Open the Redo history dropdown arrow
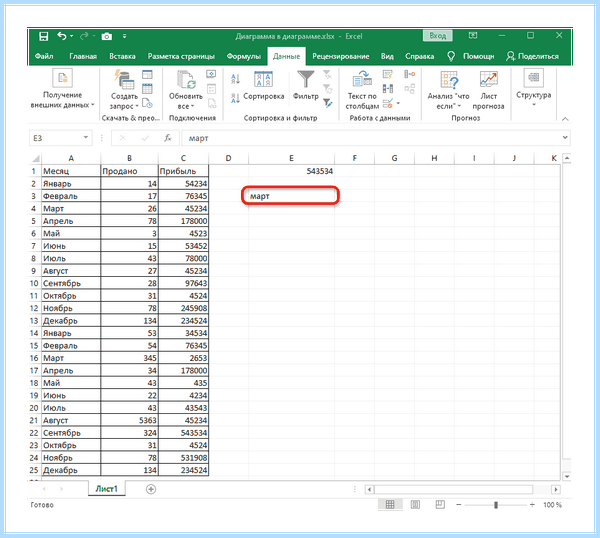Viewport: 600px width, 538px height. 94,36
